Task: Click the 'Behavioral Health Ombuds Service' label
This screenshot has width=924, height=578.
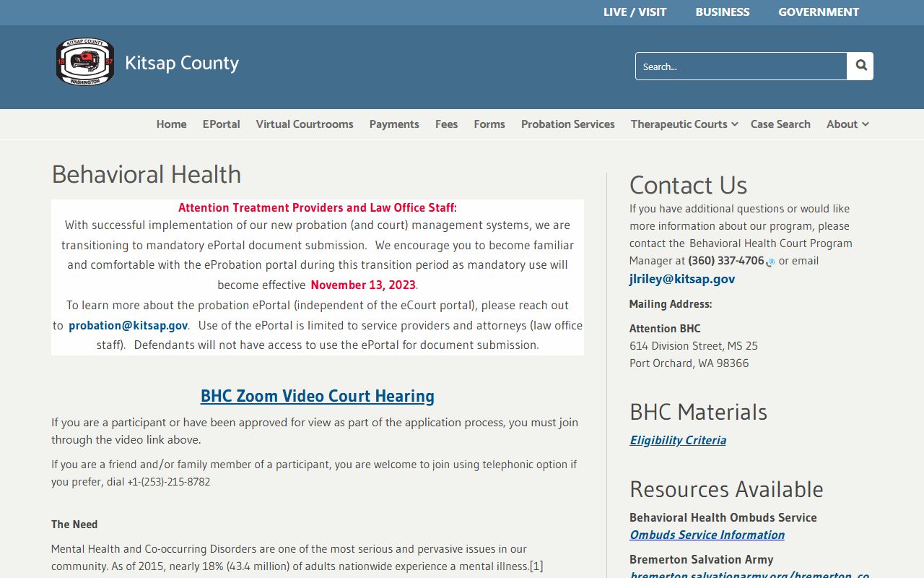Action: pos(723,517)
